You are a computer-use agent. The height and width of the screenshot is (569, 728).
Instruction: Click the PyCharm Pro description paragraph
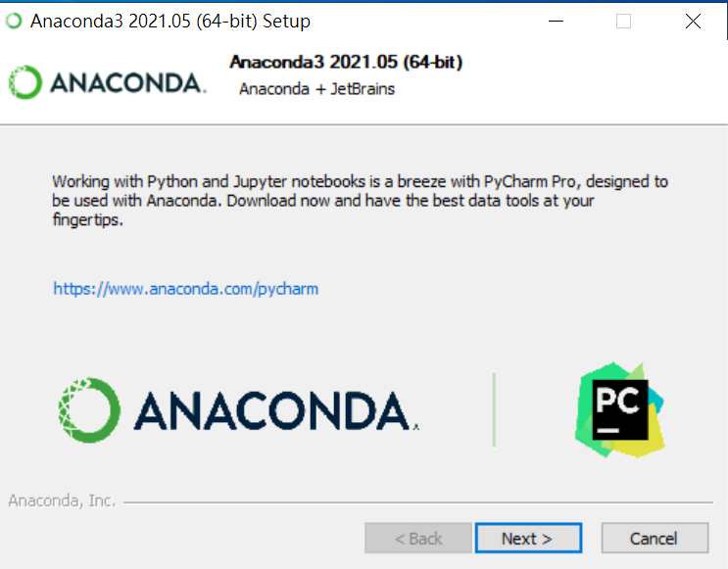360,201
